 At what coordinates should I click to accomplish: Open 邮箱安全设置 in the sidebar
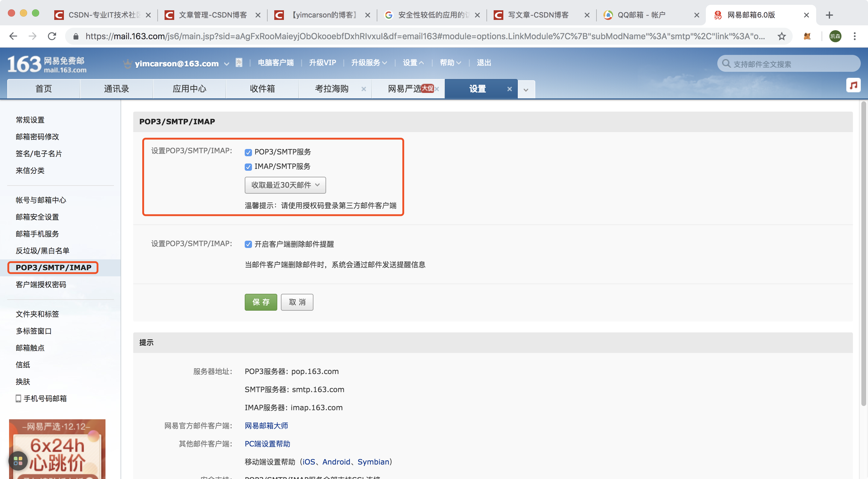37,217
